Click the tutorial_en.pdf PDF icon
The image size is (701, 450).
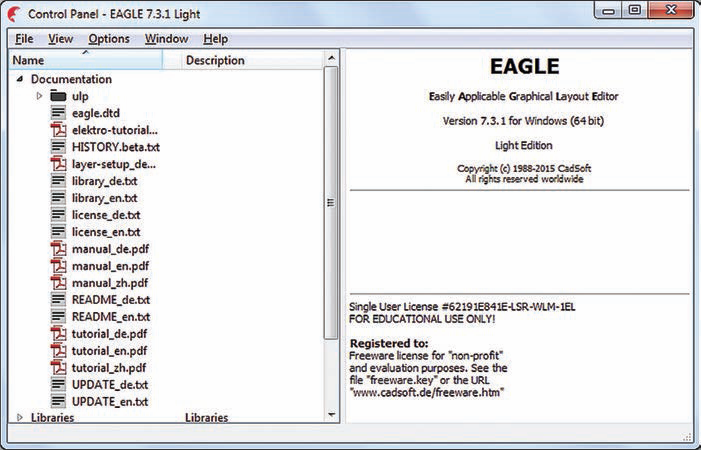[58, 350]
